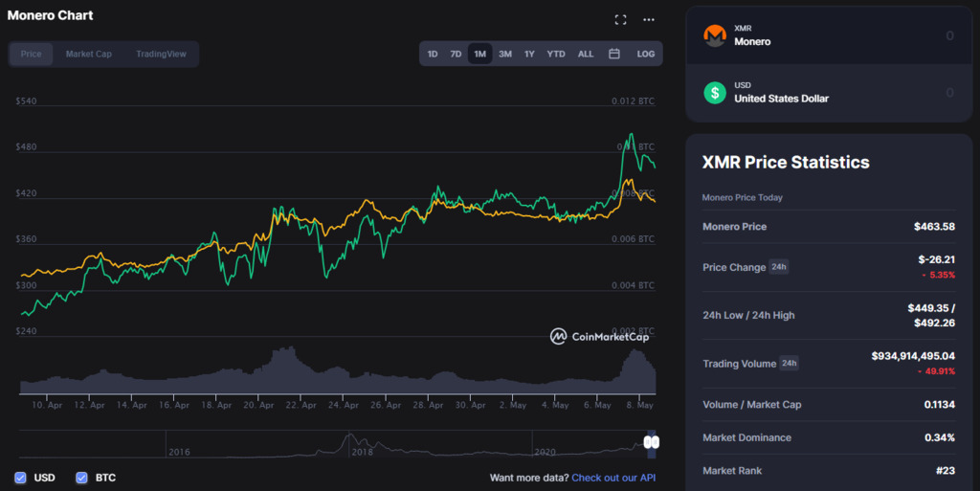Expand the 24h Trading Volume selector
The height and width of the screenshot is (491, 980).
tap(789, 364)
